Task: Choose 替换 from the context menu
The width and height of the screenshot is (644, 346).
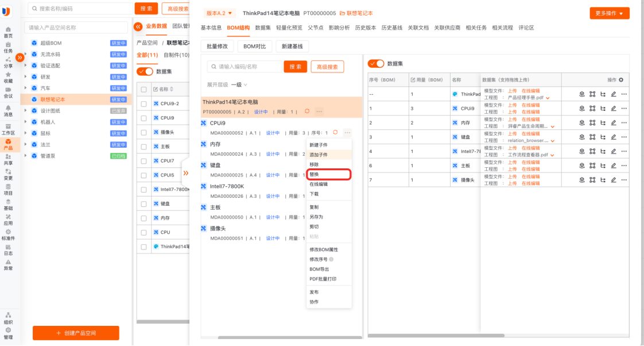Action: coord(328,175)
